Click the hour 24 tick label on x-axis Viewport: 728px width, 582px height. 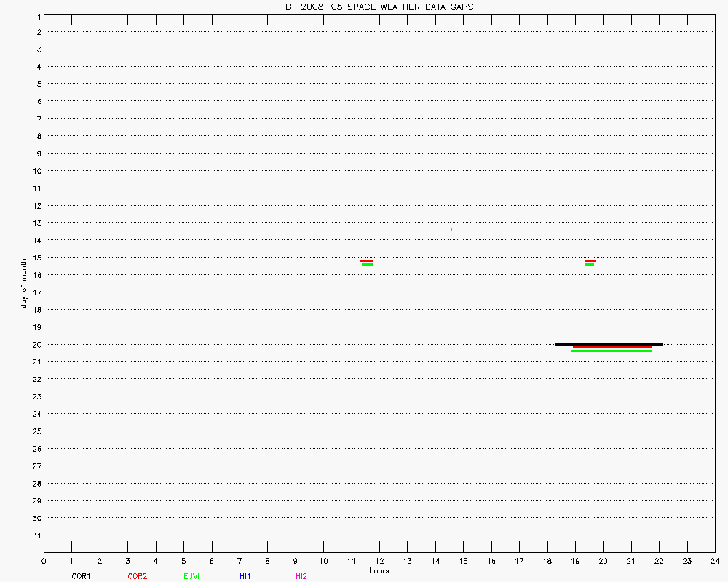pos(714,561)
